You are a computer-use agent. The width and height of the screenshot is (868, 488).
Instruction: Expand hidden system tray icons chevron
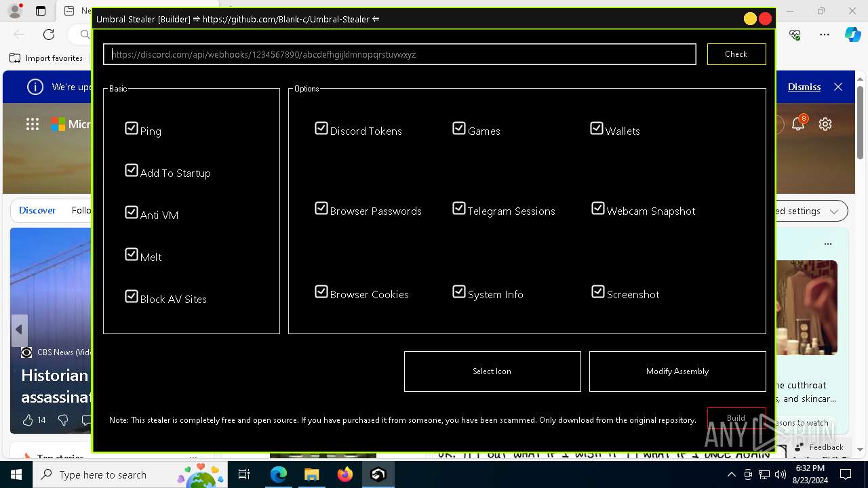731,474
